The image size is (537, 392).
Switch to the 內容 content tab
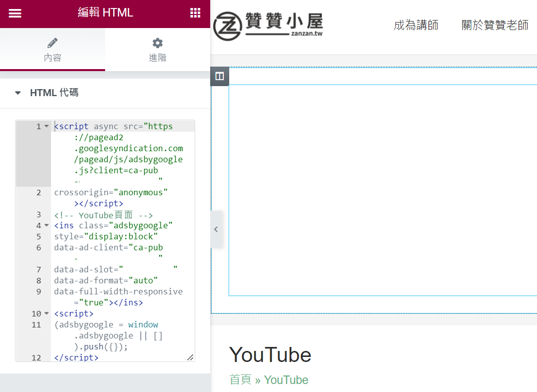pyautogui.click(x=53, y=50)
